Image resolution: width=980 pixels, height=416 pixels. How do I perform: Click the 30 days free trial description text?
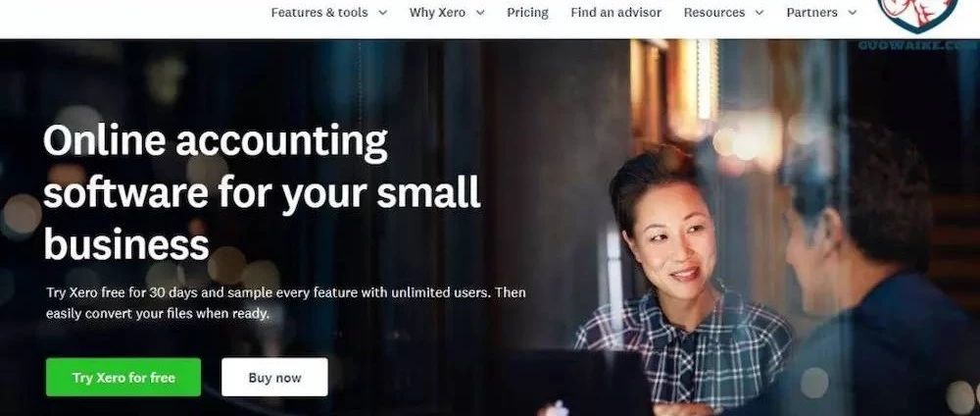pos(285,303)
